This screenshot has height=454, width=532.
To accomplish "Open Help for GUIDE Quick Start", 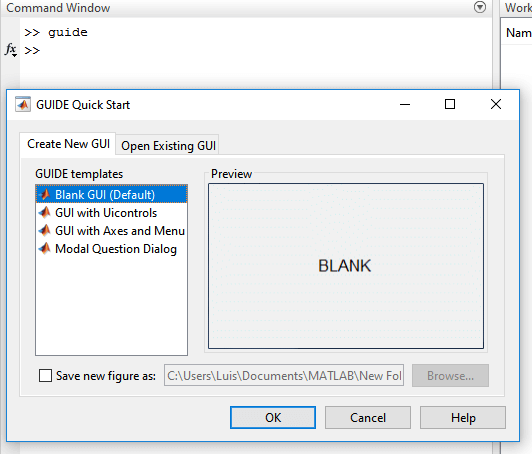I will 463,417.
